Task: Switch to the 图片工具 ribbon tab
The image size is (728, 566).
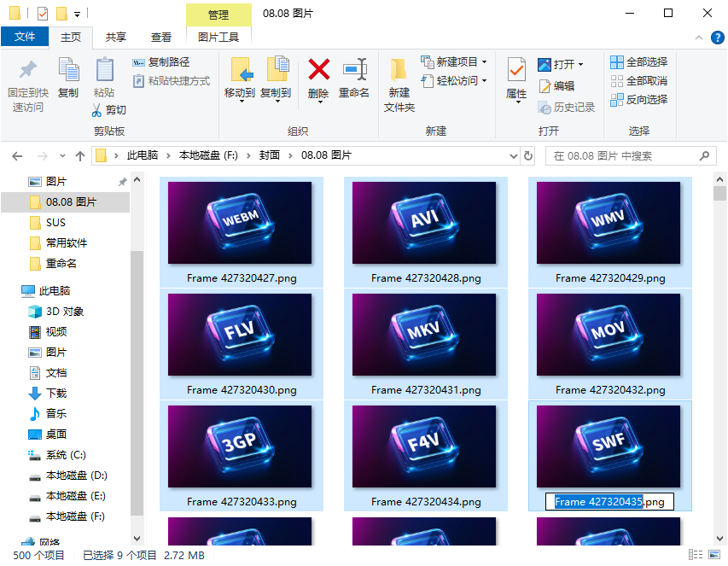Action: pos(218,38)
